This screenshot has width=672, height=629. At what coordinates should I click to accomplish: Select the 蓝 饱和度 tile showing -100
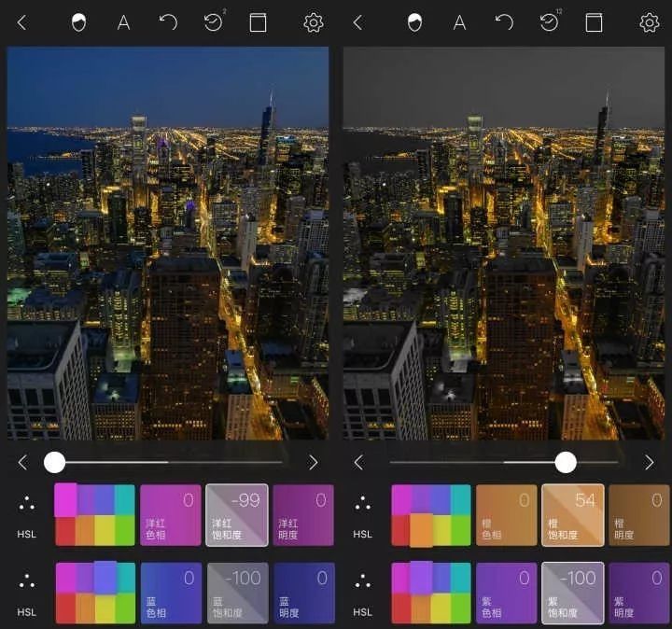(x=236, y=592)
